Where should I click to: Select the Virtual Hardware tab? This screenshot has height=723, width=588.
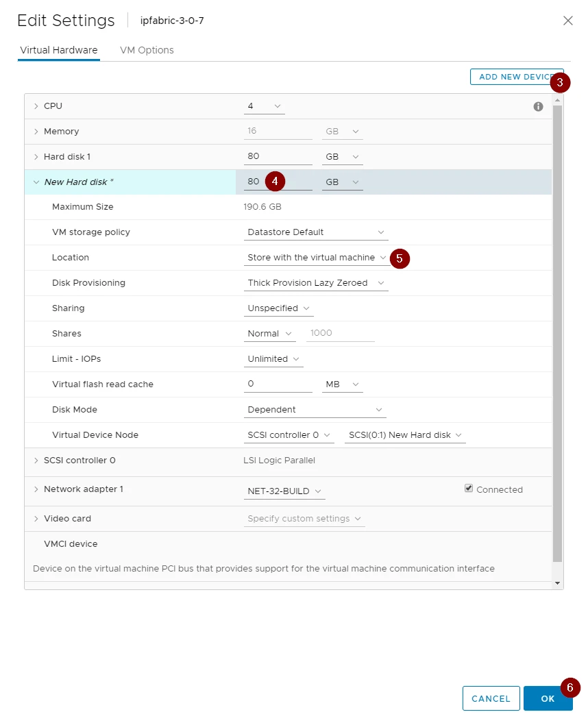pos(59,50)
